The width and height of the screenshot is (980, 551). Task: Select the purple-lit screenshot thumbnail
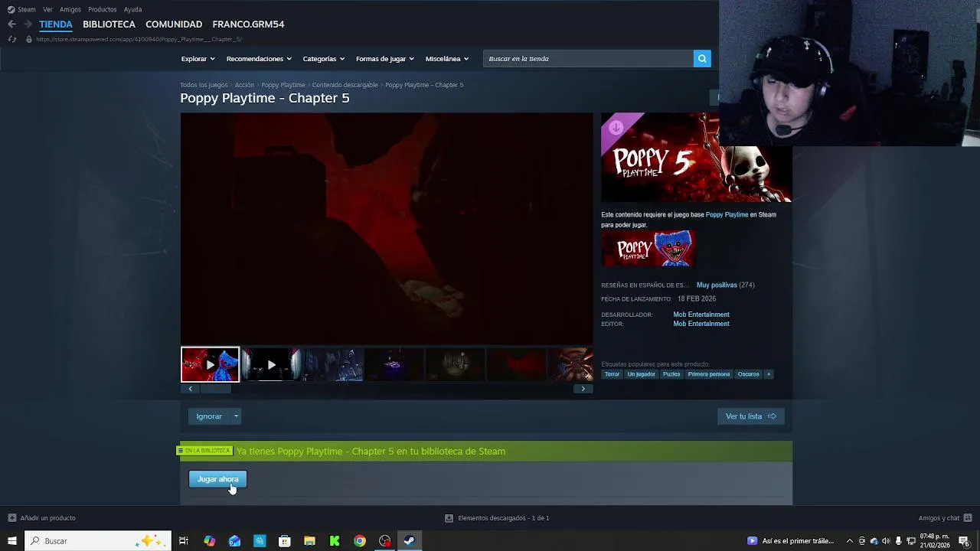[394, 365]
